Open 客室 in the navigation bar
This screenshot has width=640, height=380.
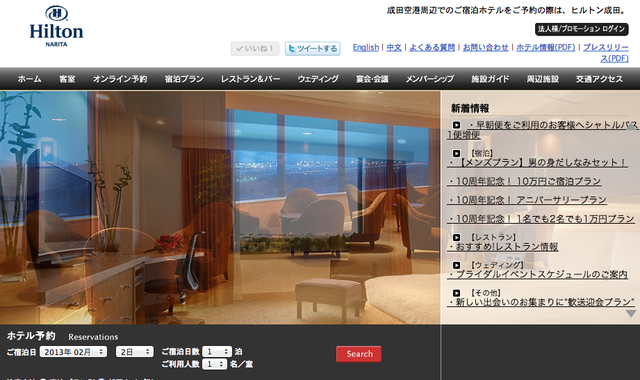67,79
